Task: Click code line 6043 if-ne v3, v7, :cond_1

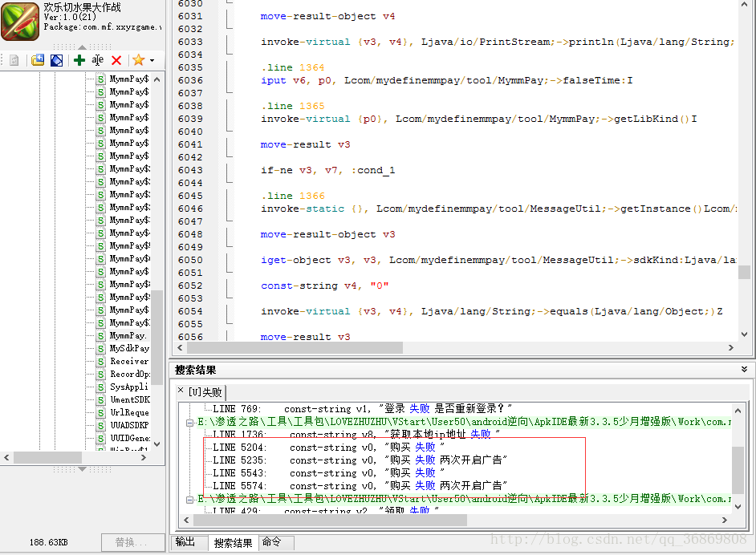Action: 328,170
